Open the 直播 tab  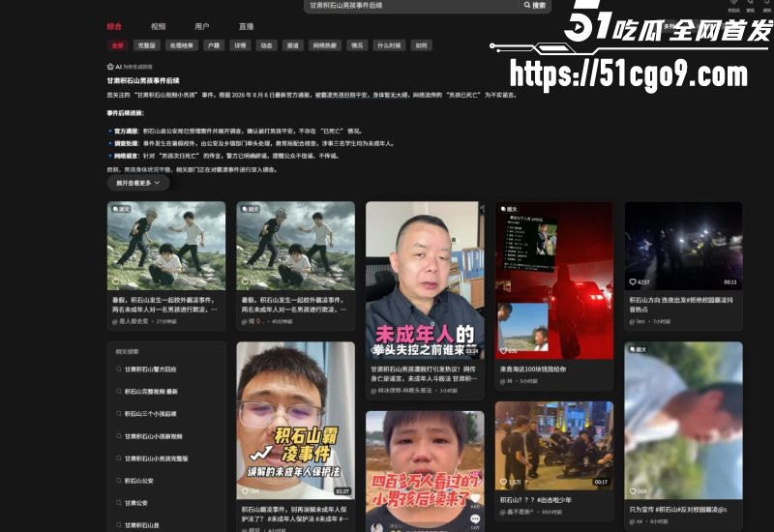pos(246,27)
